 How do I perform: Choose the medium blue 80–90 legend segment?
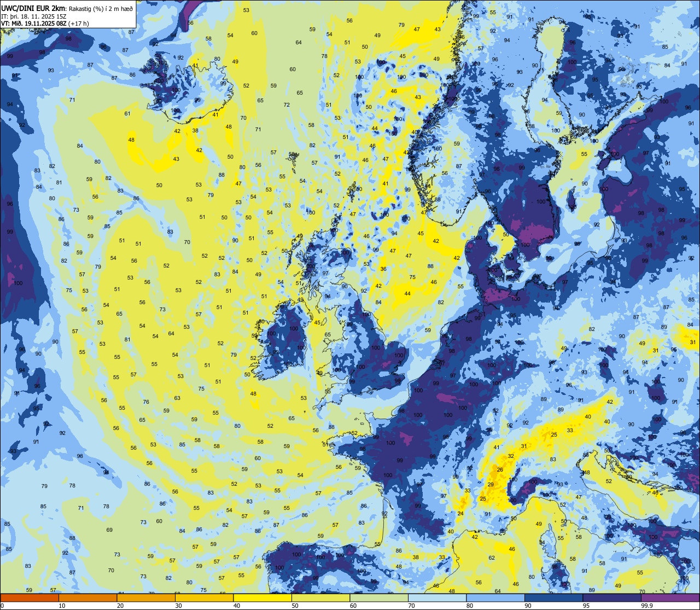click(x=495, y=597)
